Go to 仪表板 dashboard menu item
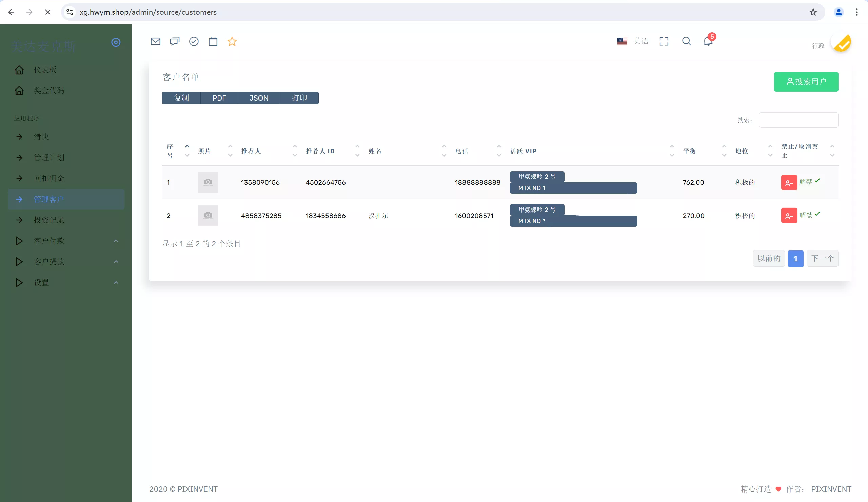 (x=45, y=70)
